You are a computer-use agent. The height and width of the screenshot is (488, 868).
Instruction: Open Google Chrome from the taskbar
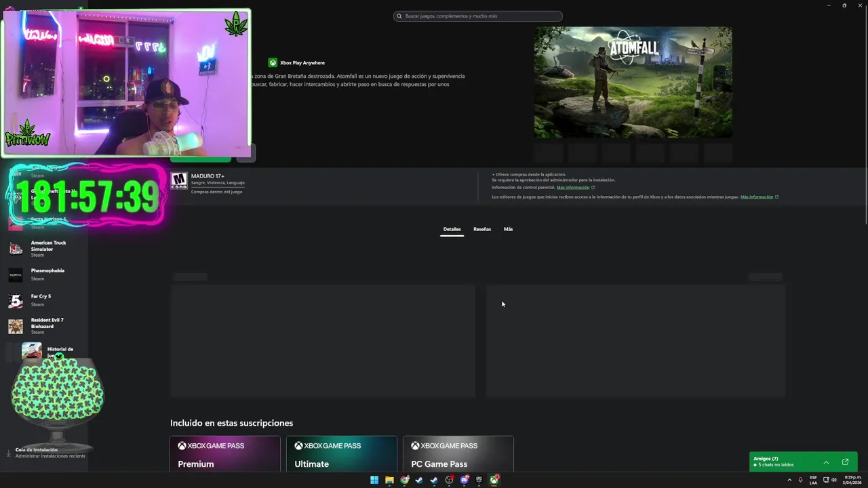coord(404,480)
